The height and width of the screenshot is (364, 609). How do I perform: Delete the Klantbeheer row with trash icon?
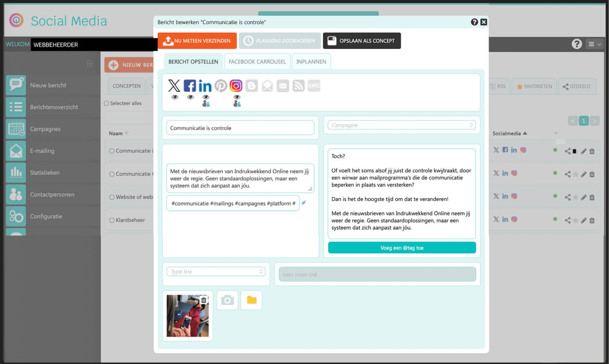(592, 220)
